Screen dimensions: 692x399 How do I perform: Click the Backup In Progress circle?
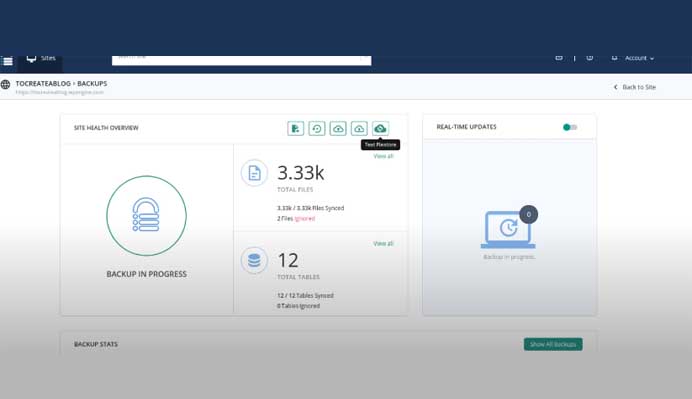(x=147, y=216)
